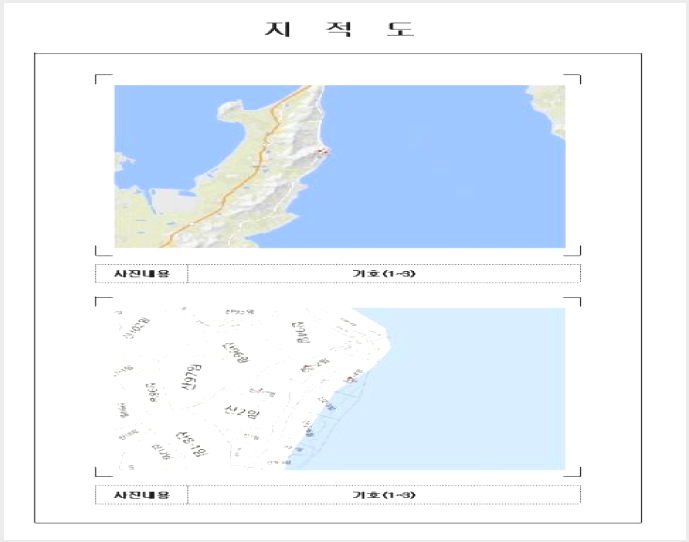689x542 pixels.
Task: Click the island in the upper map's top-right corner
Action: 549,110
